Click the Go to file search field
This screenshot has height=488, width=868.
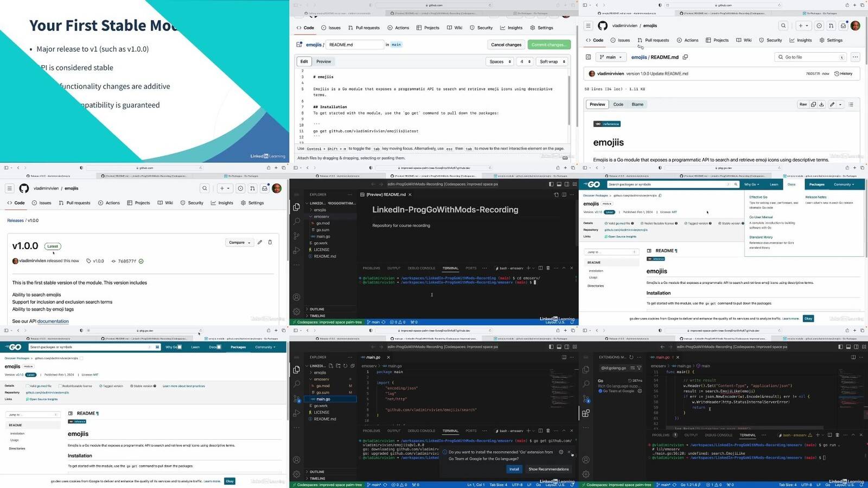[808, 57]
